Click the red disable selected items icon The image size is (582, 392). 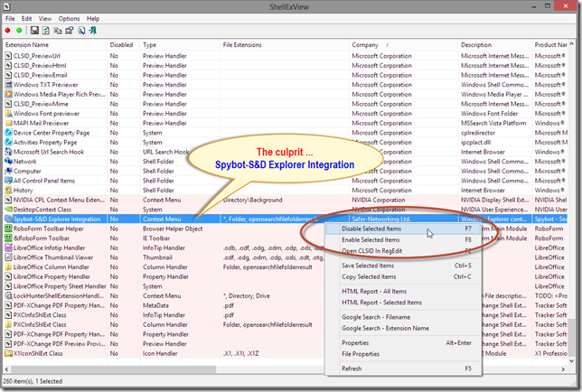tap(9, 30)
